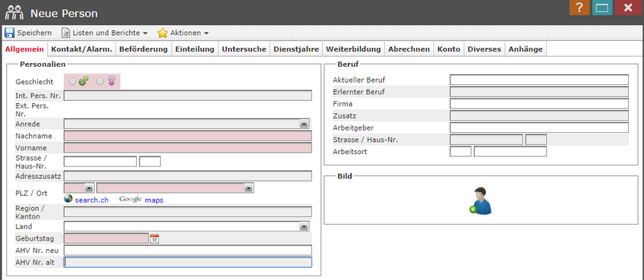The image size is (644, 280).
Task: Select the female gender radio button
Action: pyautogui.click(x=100, y=82)
